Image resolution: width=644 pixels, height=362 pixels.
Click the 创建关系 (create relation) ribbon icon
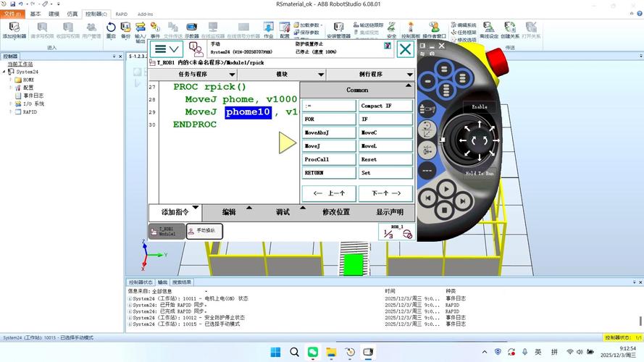click(x=510, y=30)
